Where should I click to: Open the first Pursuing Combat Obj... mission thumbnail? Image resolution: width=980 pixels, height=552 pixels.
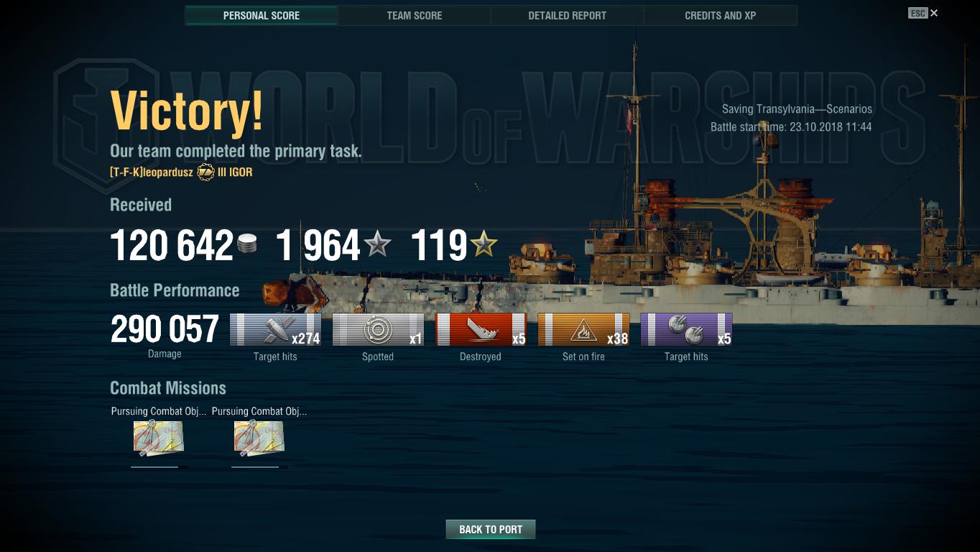(x=159, y=438)
